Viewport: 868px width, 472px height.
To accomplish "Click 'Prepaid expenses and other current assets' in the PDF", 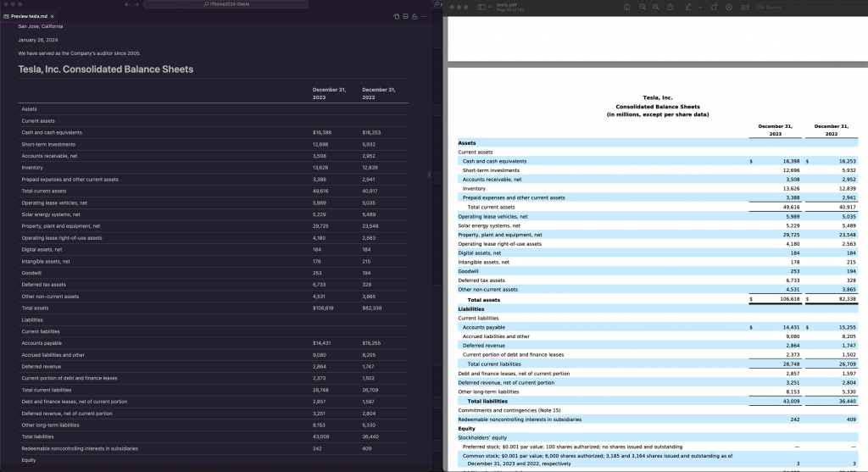I will point(514,197).
